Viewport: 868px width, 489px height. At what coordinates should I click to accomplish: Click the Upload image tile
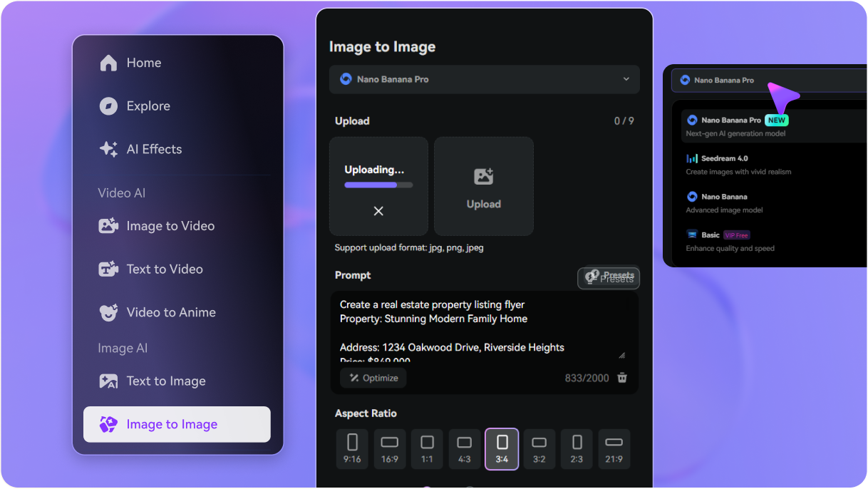483,186
